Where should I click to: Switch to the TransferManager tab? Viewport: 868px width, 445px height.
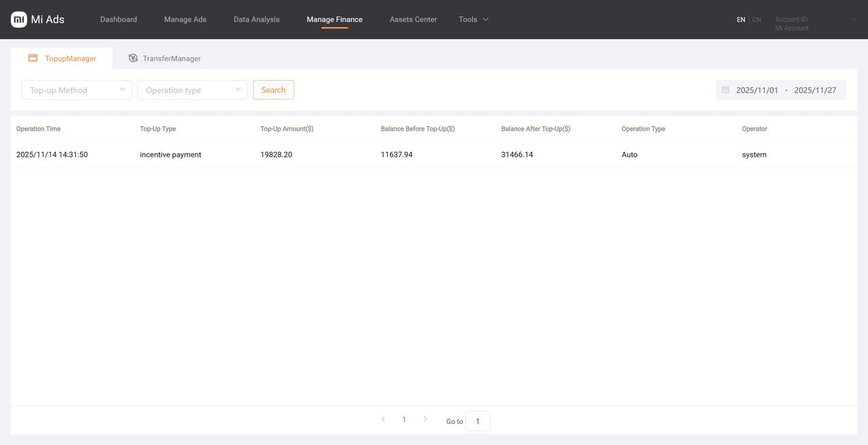point(171,58)
